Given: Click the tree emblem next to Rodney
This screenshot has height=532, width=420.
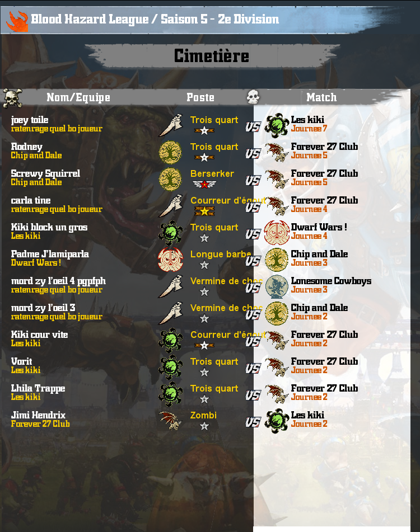Looking at the screenshot, I should point(170,152).
